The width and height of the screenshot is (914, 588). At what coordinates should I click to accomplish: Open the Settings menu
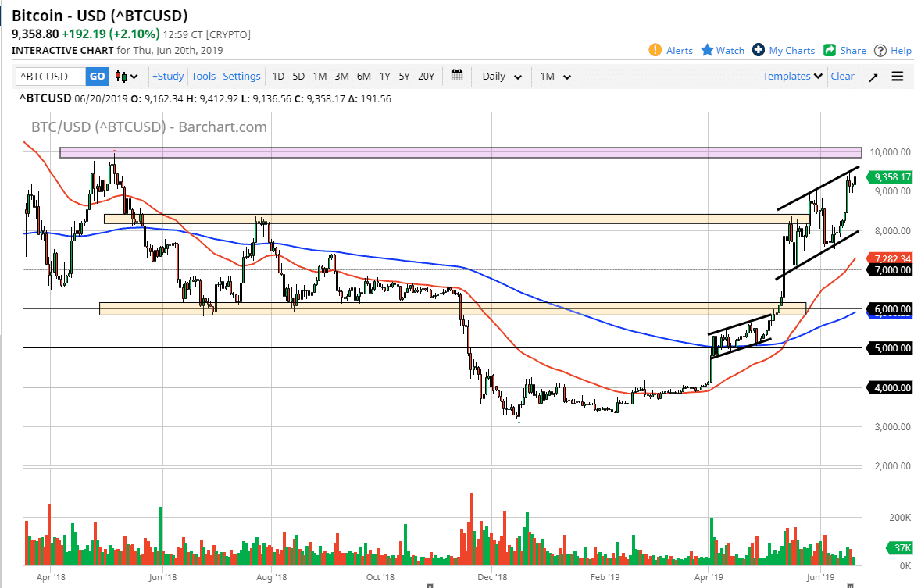tap(241, 76)
